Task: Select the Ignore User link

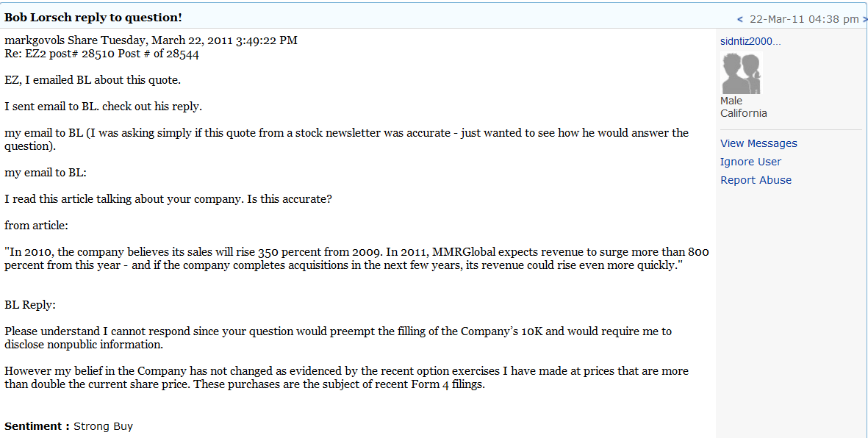Action: tap(750, 162)
